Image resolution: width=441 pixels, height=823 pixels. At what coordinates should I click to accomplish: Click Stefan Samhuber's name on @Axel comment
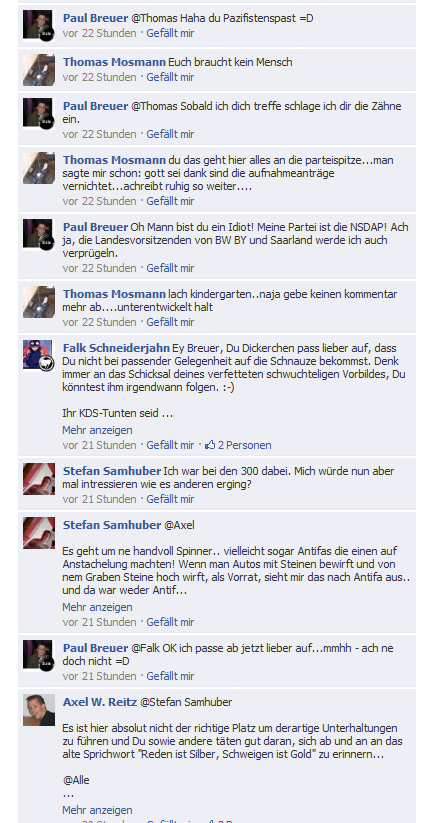pyautogui.click(x=112, y=525)
